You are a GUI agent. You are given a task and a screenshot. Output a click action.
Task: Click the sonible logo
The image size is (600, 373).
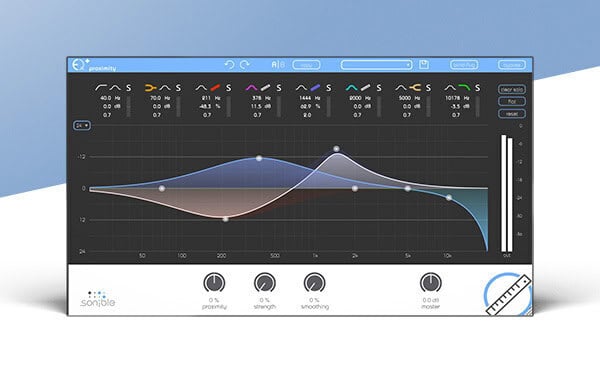coord(98,299)
